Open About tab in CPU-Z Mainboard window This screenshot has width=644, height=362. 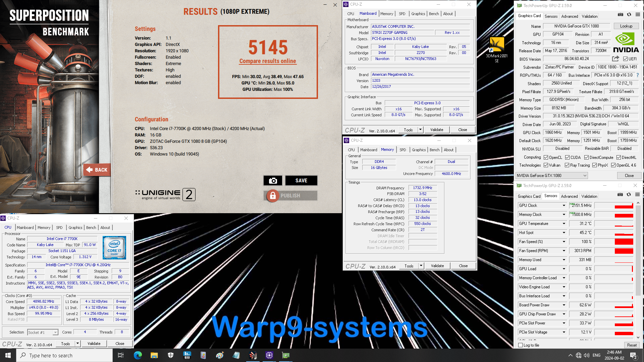coord(448,14)
